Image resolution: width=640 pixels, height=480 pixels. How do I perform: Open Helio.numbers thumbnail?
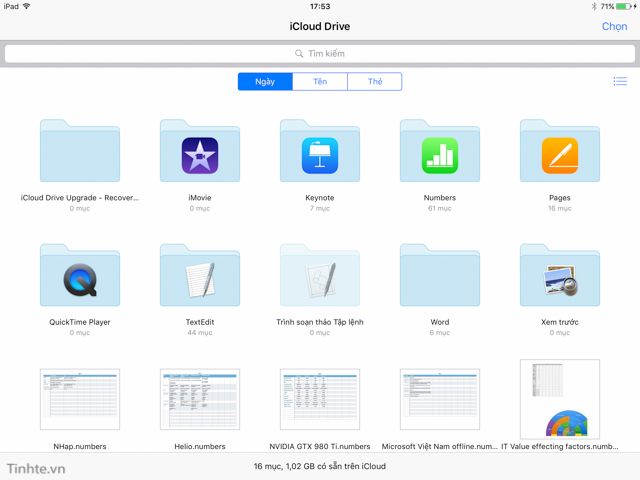point(200,399)
